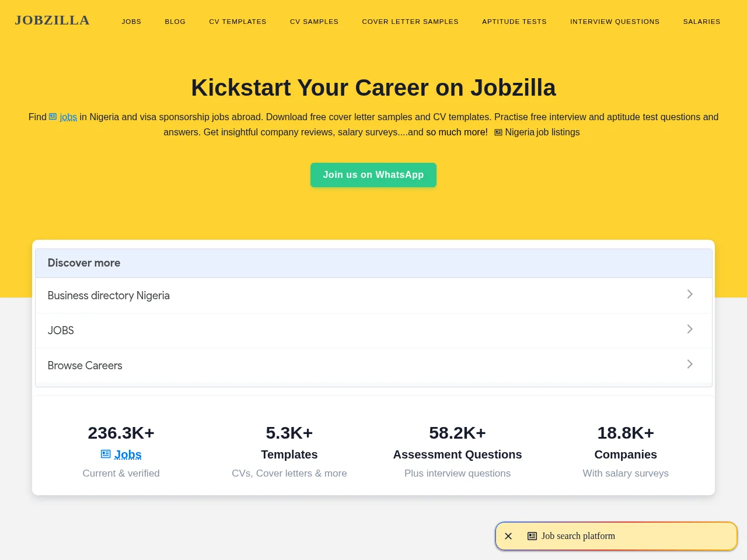This screenshot has width=747, height=560.
Task: Click the 58.2K+ questions figure
Action: coord(458,433)
